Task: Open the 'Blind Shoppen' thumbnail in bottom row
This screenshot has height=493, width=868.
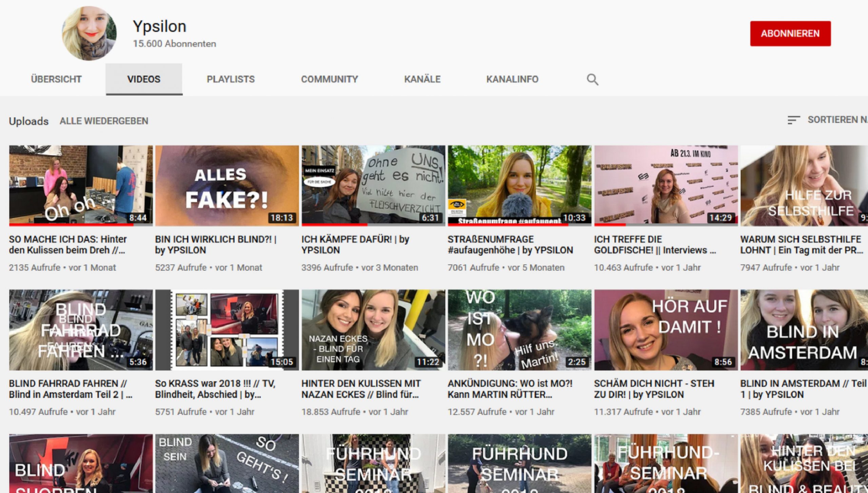Action: 81,464
